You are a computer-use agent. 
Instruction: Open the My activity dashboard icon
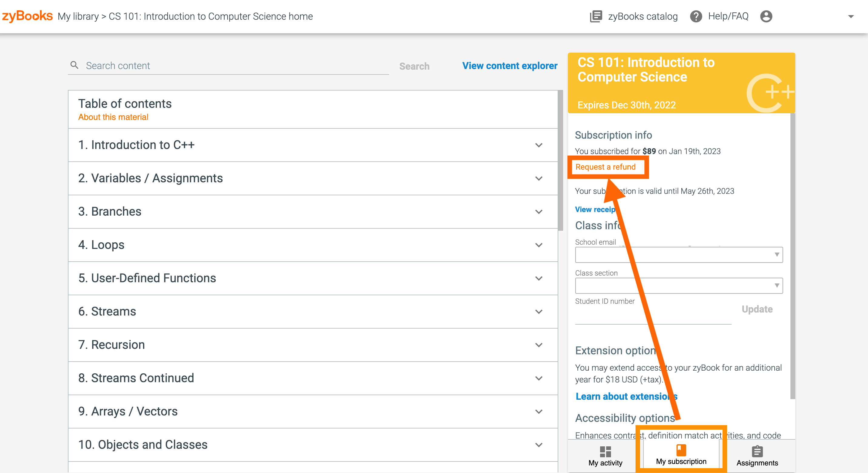(x=605, y=452)
